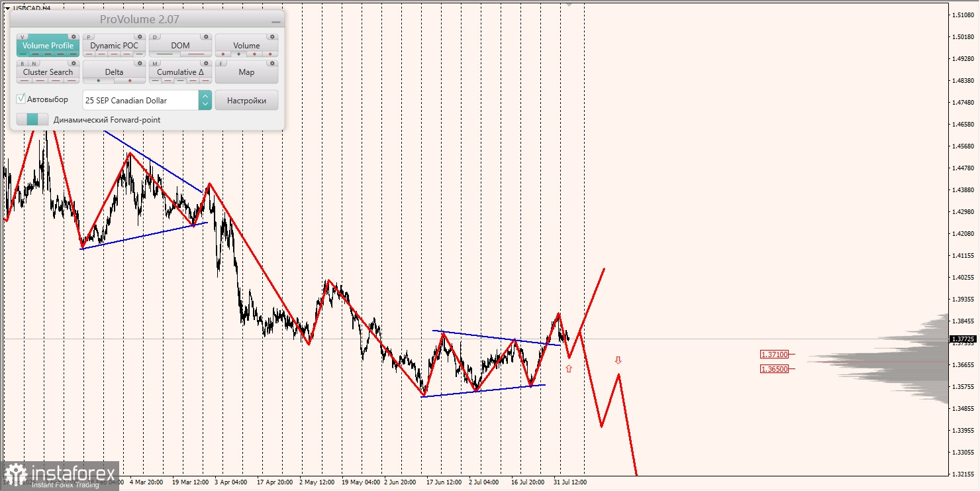The image size is (980, 491).
Task: Open Cumulative Δ gear settings
Action: [x=206, y=63]
